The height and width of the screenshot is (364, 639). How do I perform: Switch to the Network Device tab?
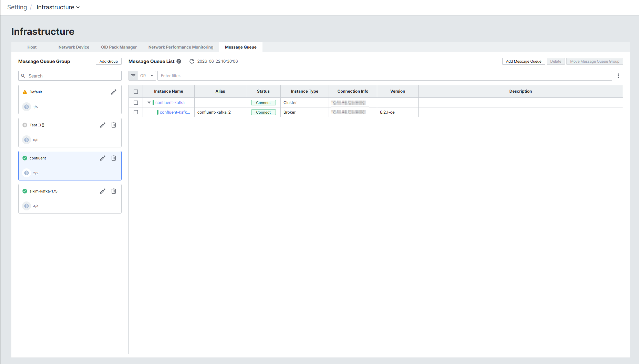pyautogui.click(x=74, y=47)
